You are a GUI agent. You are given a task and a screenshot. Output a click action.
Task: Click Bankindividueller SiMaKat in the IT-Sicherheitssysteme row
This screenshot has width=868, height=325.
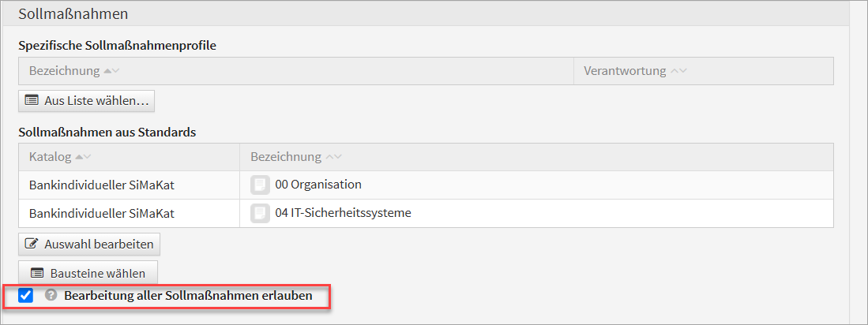[101, 213]
